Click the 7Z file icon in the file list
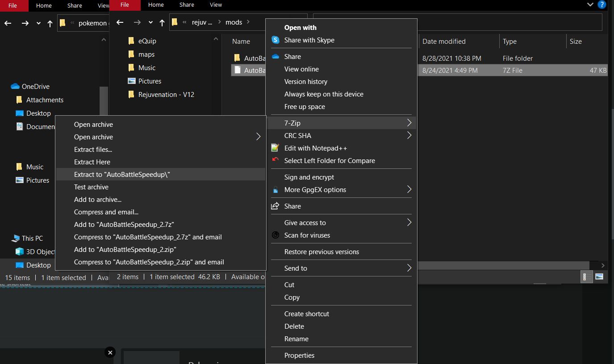Viewport: 614px width, 364px height. click(238, 70)
